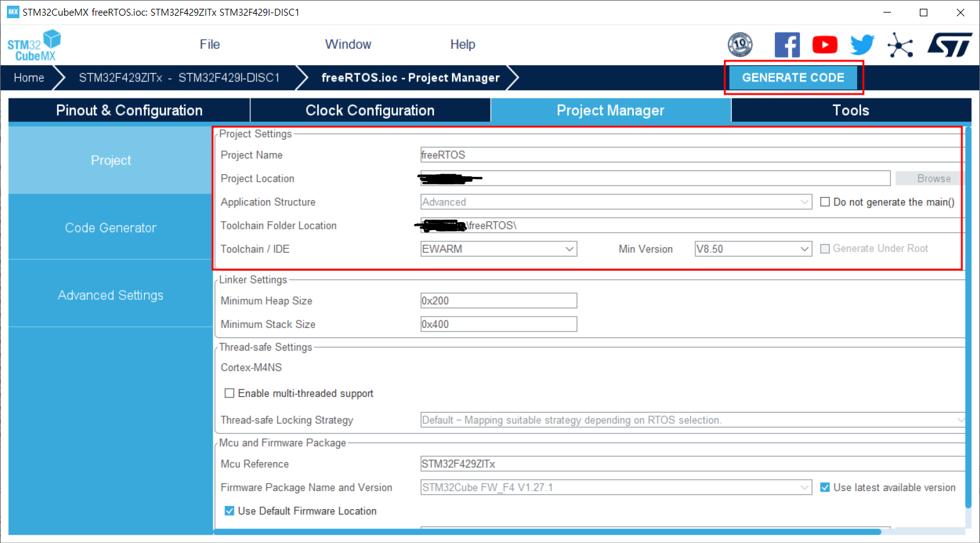Click the STM32CubeMX logo icon

(x=34, y=45)
